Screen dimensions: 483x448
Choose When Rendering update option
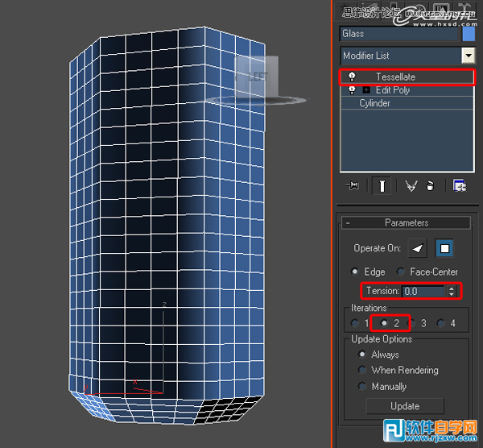363,371
